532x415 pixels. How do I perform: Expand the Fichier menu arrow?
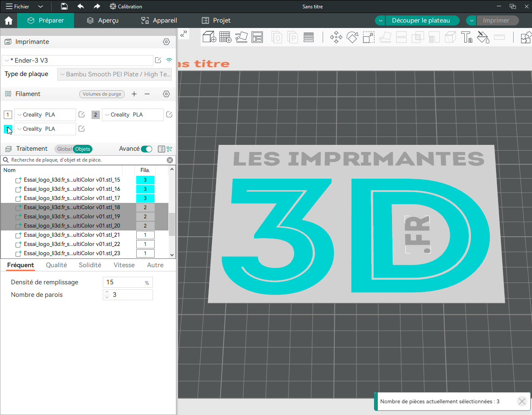pos(41,7)
